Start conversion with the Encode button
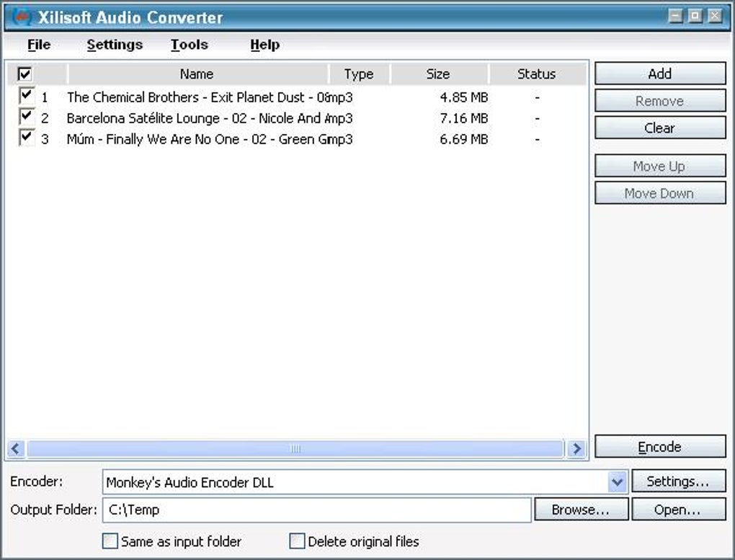 pos(660,447)
